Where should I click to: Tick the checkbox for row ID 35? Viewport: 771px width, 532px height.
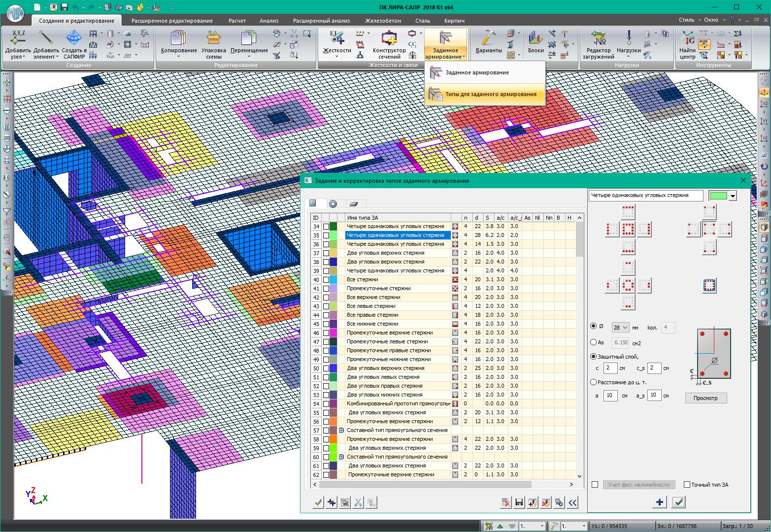click(x=326, y=235)
